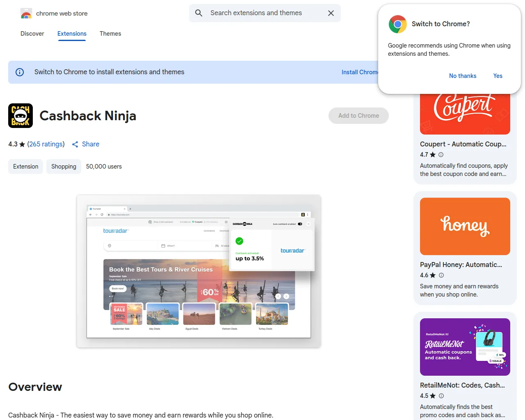The width and height of the screenshot is (525, 420).
Task: Open RetailMeNot: Codes, Cash title link
Action: (462, 385)
